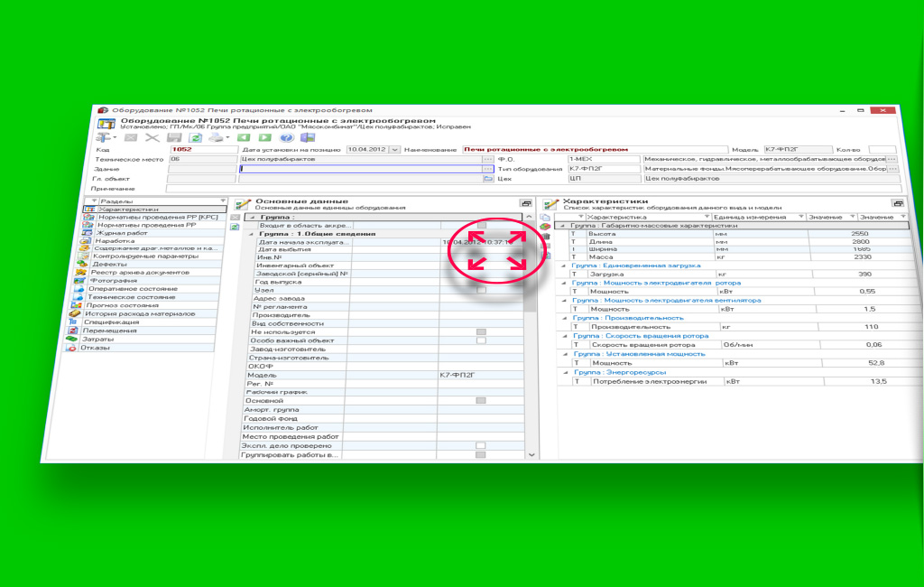
Task: Click the exit door icon in toolbar
Action: [308, 137]
